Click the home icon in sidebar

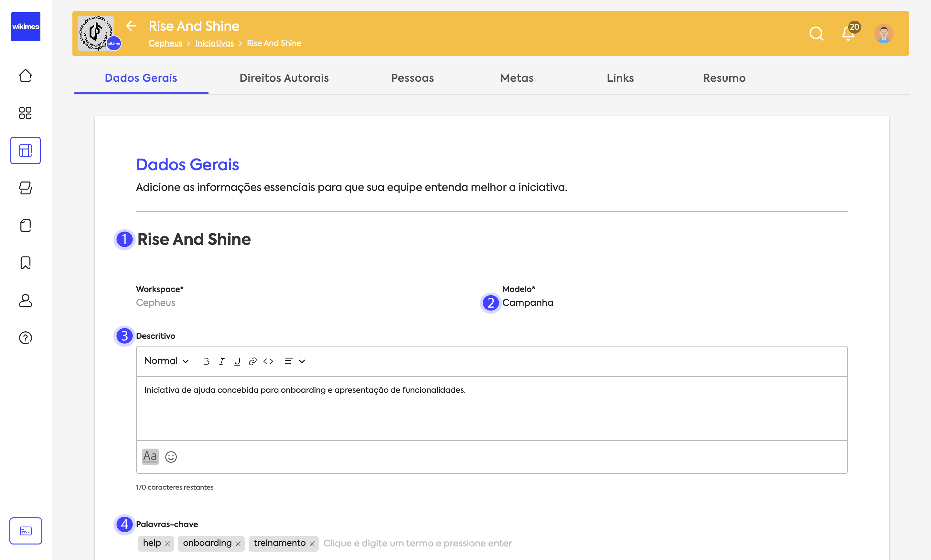pyautogui.click(x=25, y=76)
